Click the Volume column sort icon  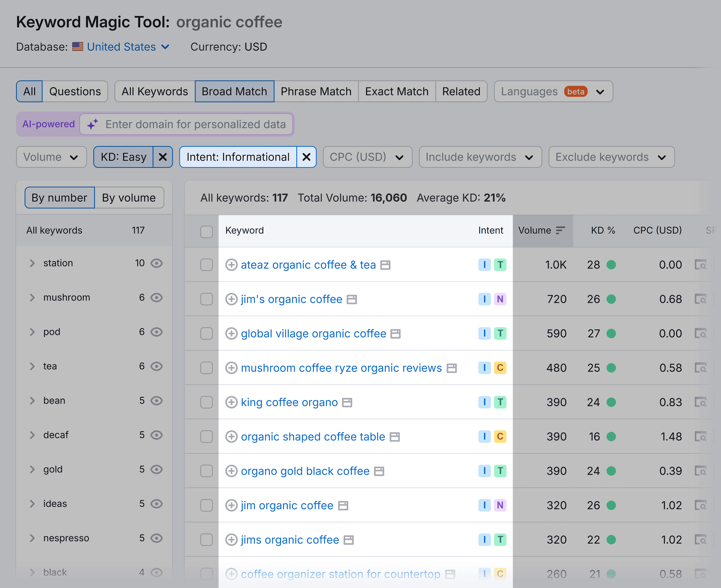[x=561, y=231]
